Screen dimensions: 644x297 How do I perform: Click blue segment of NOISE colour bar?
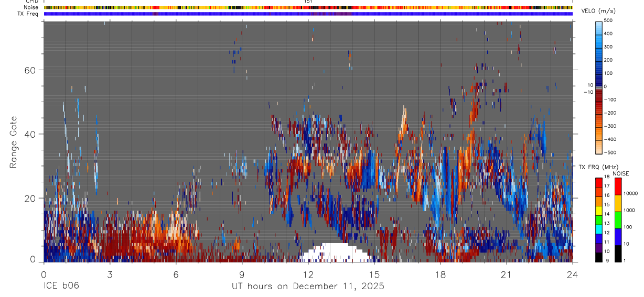[617, 237]
